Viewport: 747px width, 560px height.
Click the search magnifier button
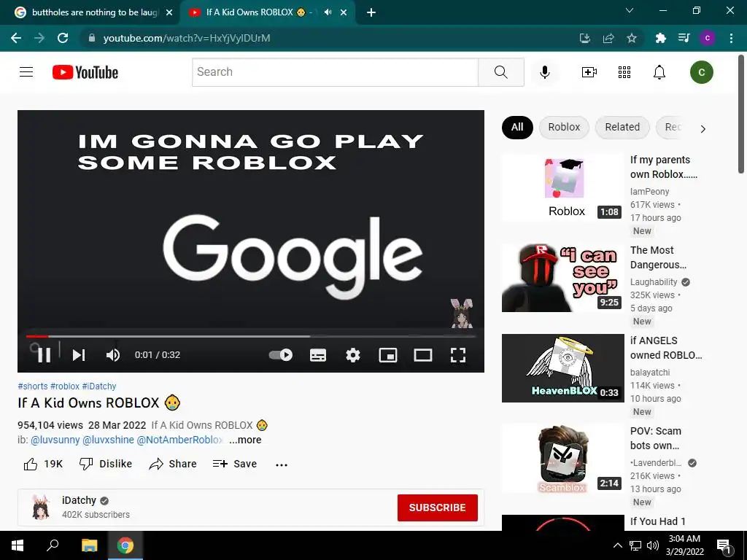point(500,72)
